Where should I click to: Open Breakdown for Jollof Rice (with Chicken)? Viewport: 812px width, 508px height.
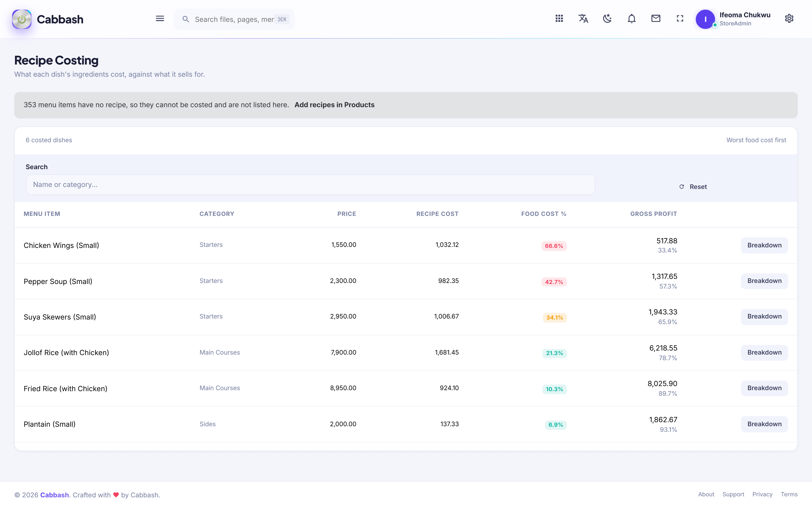pyautogui.click(x=764, y=353)
